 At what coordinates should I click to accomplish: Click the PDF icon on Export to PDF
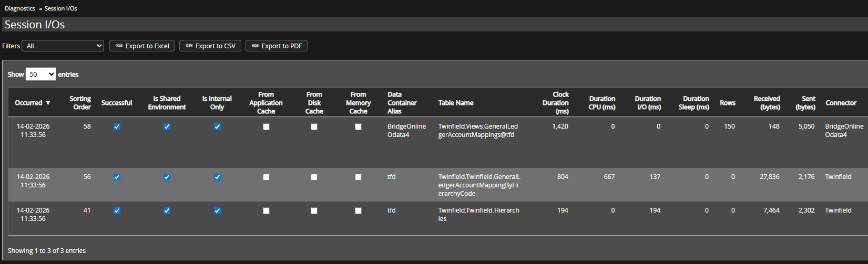[255, 46]
